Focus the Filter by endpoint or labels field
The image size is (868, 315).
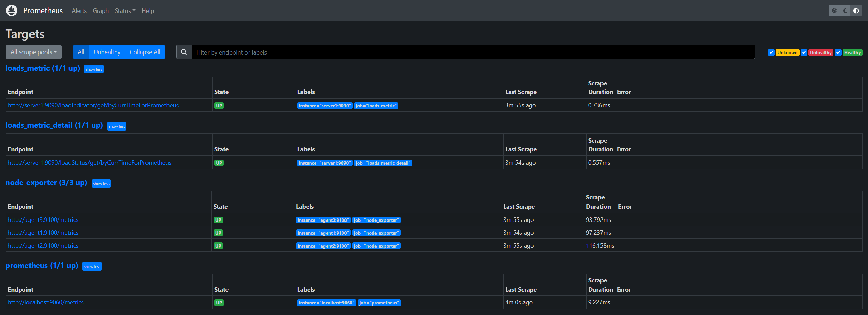[473, 52]
